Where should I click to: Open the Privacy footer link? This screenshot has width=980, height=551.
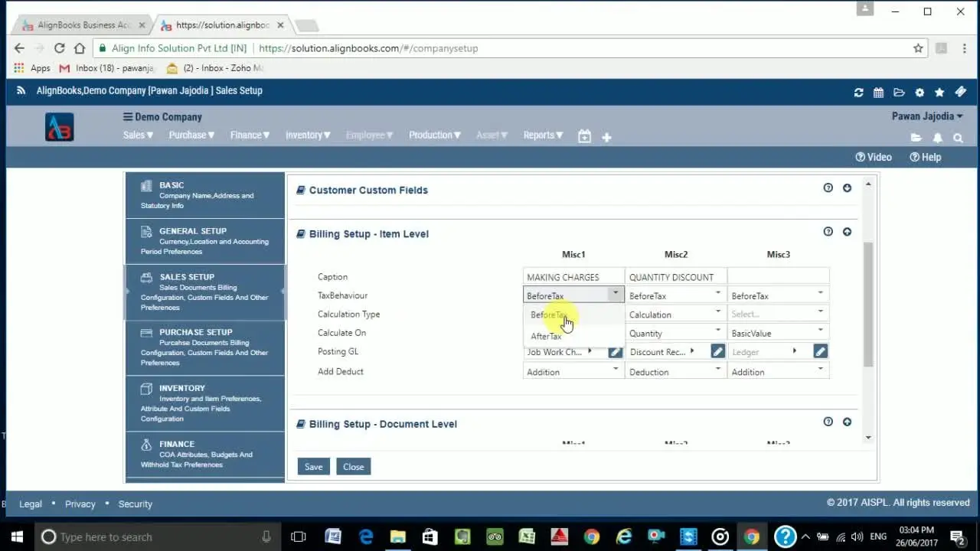click(x=80, y=504)
